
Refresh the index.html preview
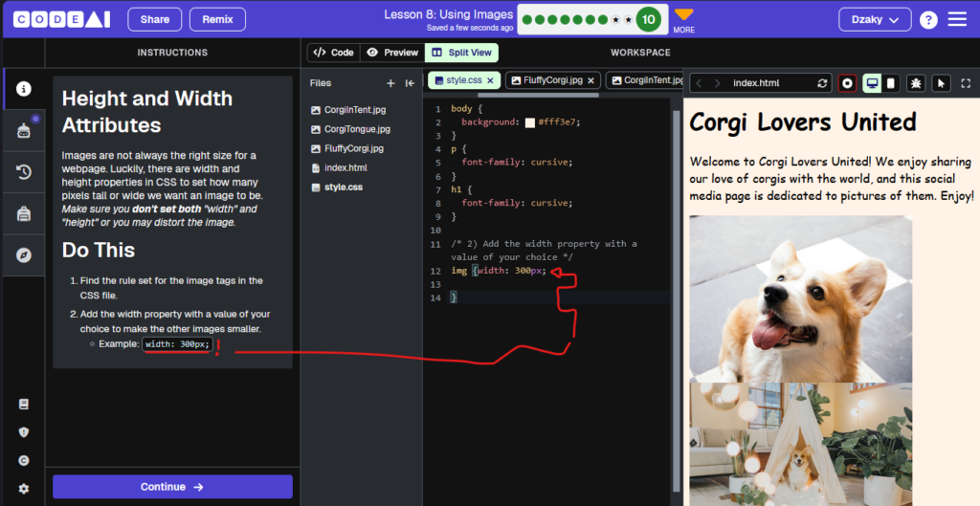tap(822, 83)
